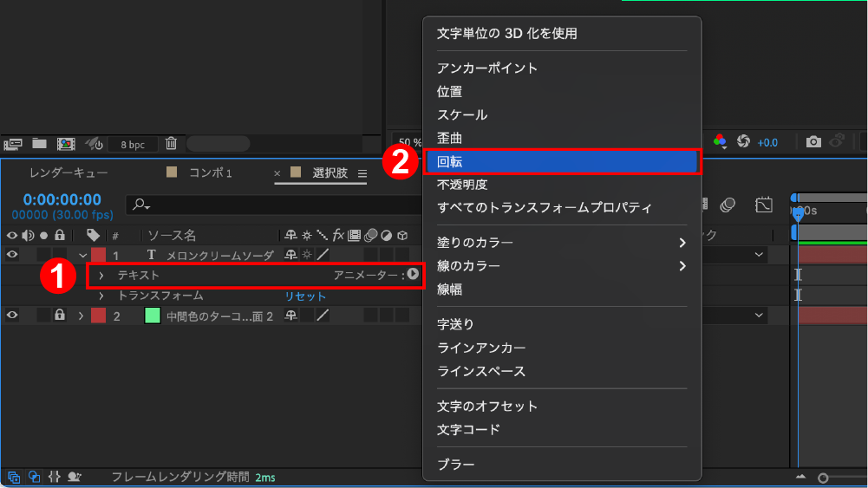Click the quality switch column header
868x488 pixels.
pos(323,236)
